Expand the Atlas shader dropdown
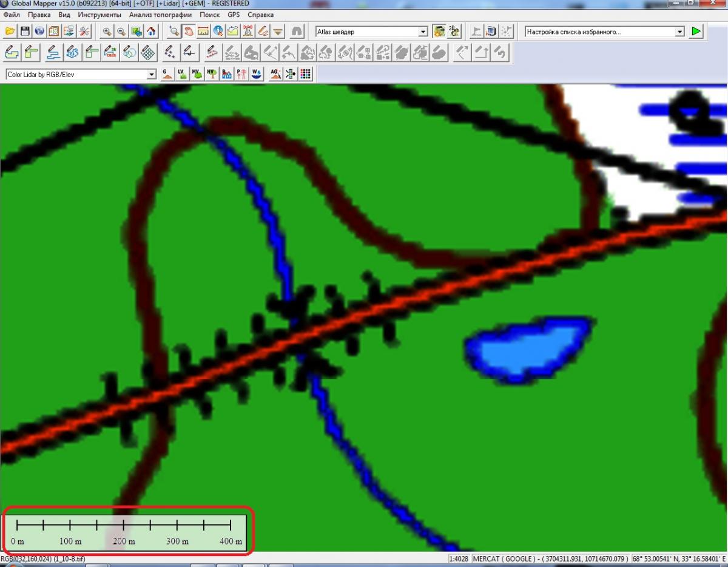Screen dimensions: 728x567 [423, 32]
